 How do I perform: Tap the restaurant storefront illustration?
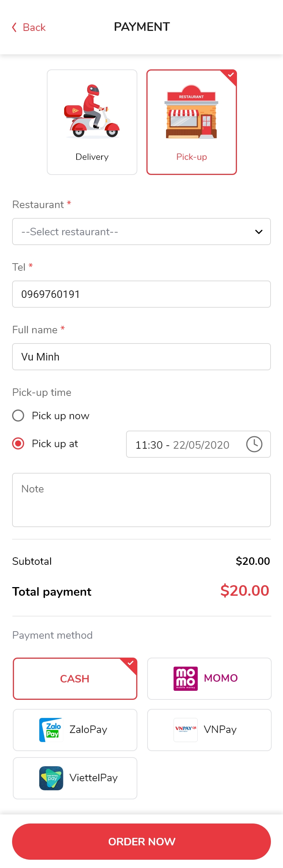[x=191, y=112]
